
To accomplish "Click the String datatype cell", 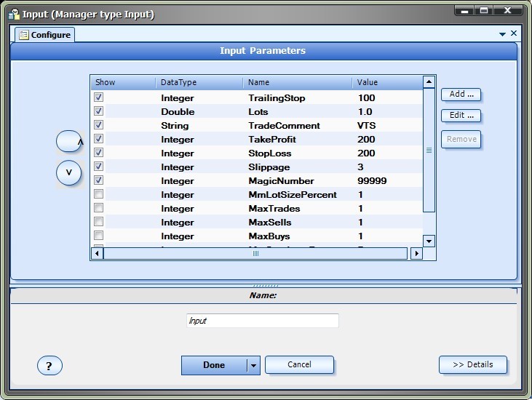I will pyautogui.click(x=175, y=126).
